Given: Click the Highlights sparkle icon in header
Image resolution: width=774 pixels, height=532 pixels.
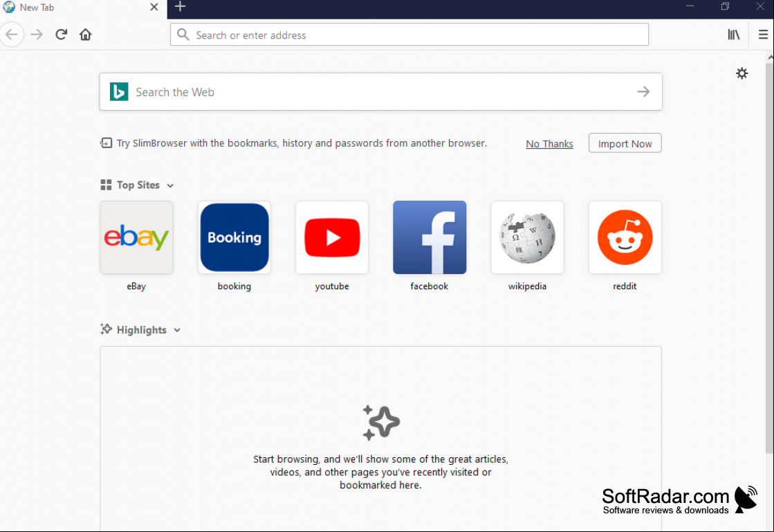Looking at the screenshot, I should click(106, 329).
